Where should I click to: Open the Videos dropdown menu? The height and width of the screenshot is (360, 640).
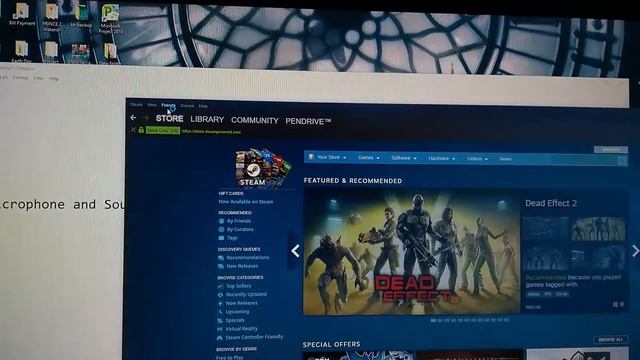pyautogui.click(x=477, y=159)
